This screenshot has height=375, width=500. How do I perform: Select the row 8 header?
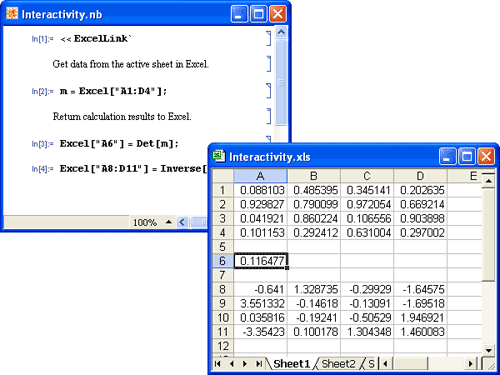pyautogui.click(x=223, y=289)
